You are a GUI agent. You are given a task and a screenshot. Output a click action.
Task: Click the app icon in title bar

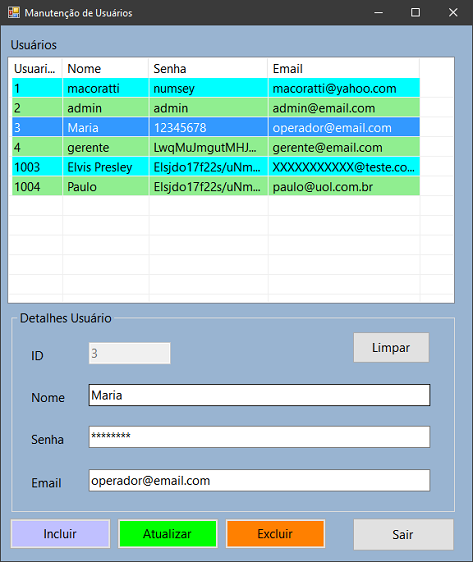[14, 13]
